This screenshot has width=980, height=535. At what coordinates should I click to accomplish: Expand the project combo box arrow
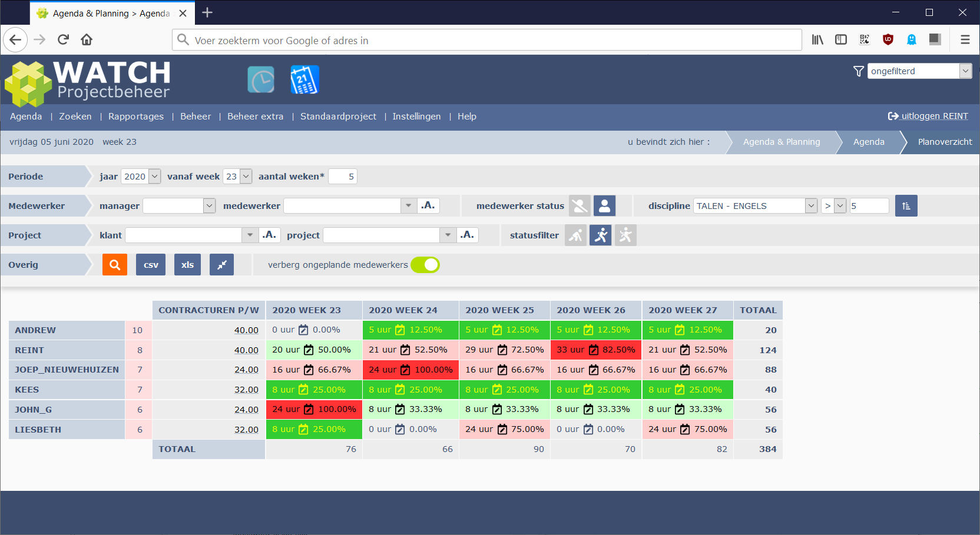(448, 235)
